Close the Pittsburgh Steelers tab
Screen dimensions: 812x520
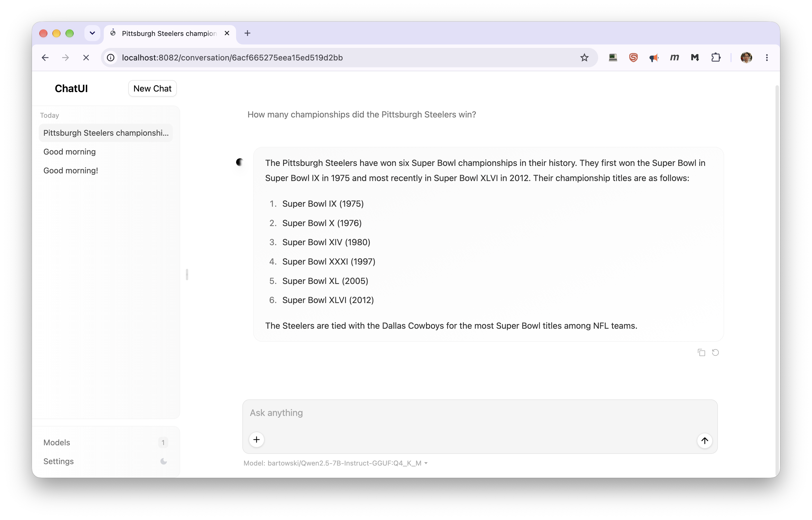227,33
